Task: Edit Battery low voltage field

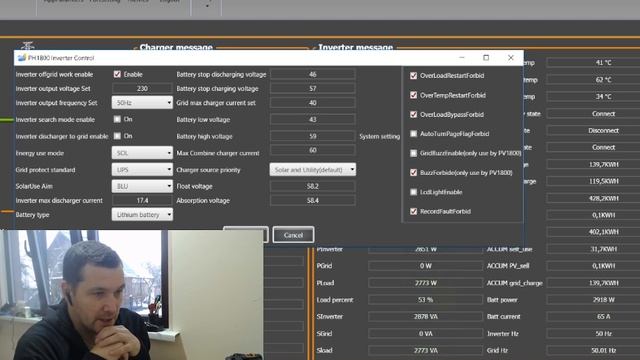Action: [x=313, y=120]
